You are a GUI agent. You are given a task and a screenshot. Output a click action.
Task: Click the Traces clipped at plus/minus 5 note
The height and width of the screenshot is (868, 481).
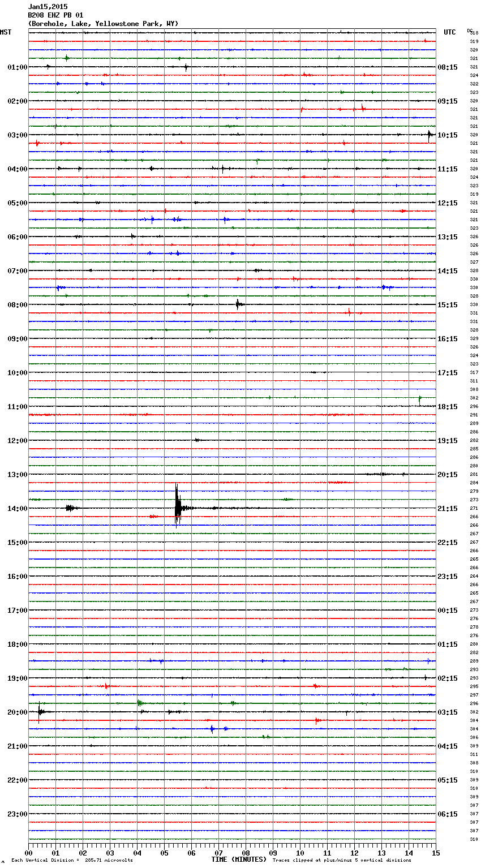(x=342, y=861)
